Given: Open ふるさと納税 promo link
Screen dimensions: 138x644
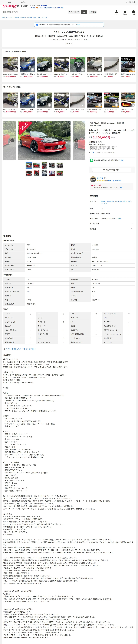Looking at the screenshot, I should [51, 8].
